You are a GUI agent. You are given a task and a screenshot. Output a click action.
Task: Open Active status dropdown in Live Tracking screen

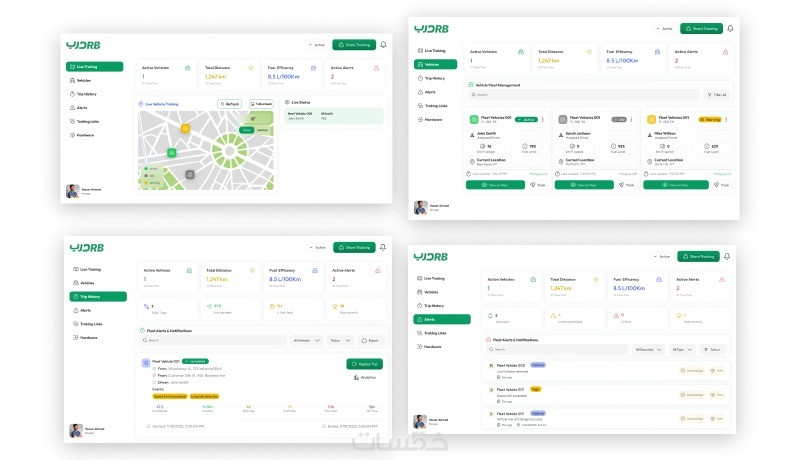tap(317, 45)
